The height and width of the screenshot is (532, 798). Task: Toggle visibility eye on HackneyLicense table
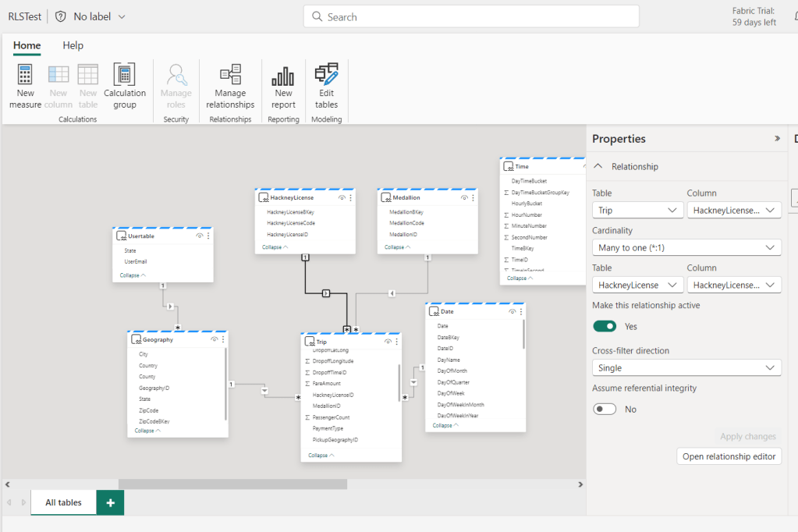(342, 198)
